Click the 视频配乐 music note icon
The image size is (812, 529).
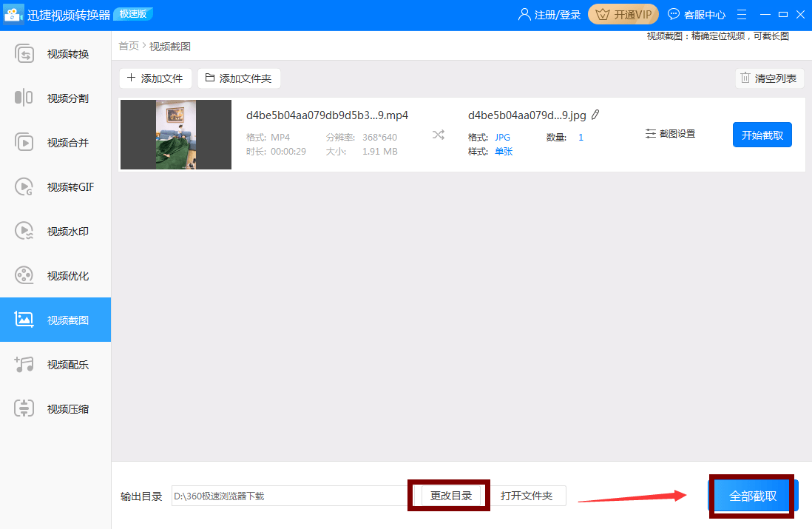24,364
